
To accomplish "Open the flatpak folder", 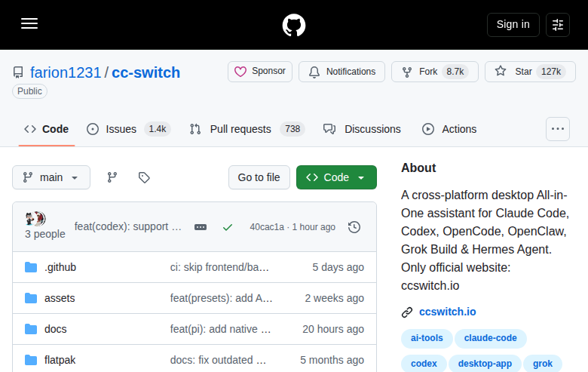I will [x=60, y=360].
